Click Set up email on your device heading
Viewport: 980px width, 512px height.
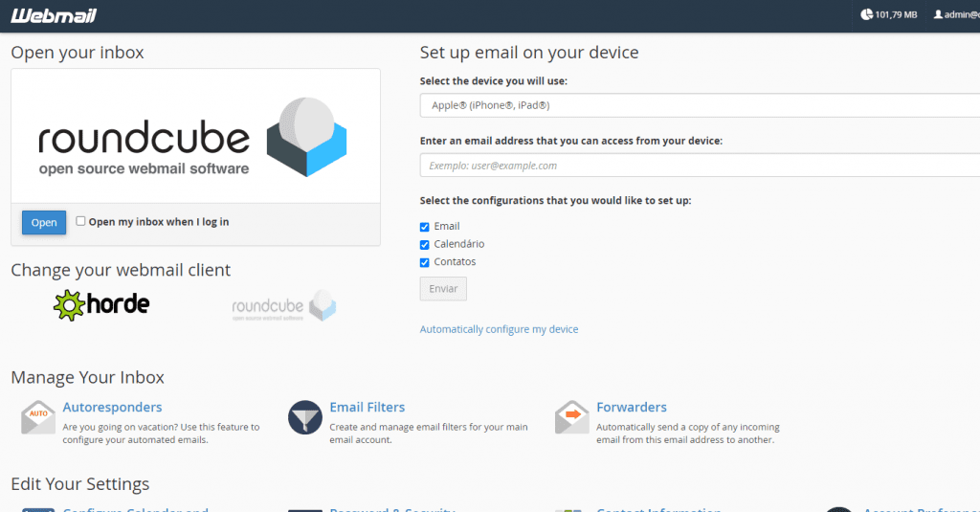tap(529, 53)
